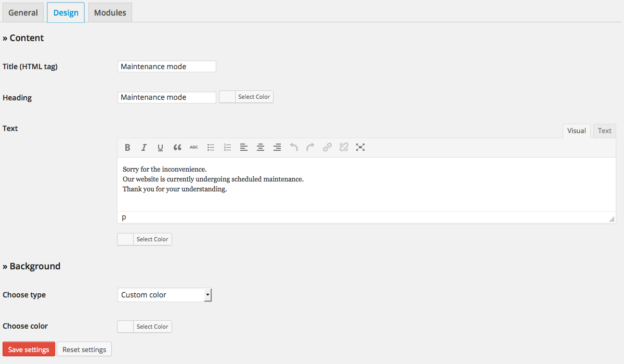This screenshot has width=624, height=364.
Task: Reset settings to defaults
Action: point(84,349)
